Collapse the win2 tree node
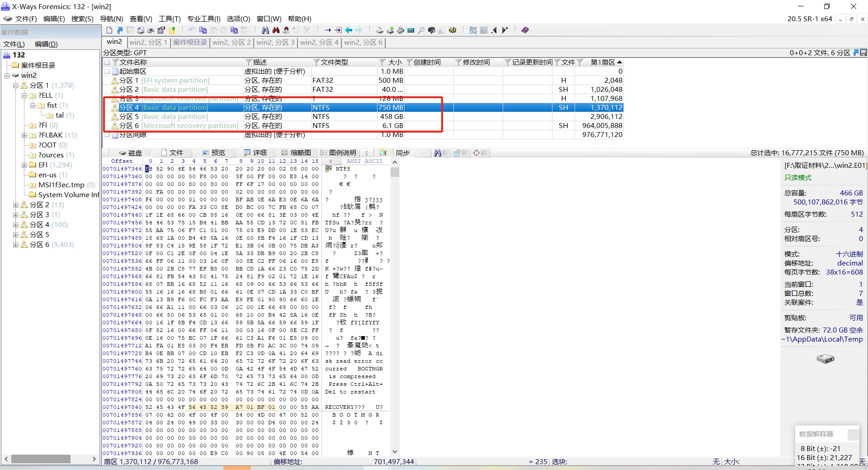This screenshot has height=470, width=868. (x=7, y=76)
